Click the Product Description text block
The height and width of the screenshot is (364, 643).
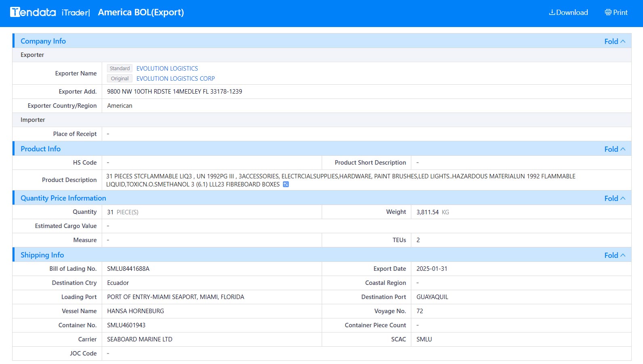[341, 180]
